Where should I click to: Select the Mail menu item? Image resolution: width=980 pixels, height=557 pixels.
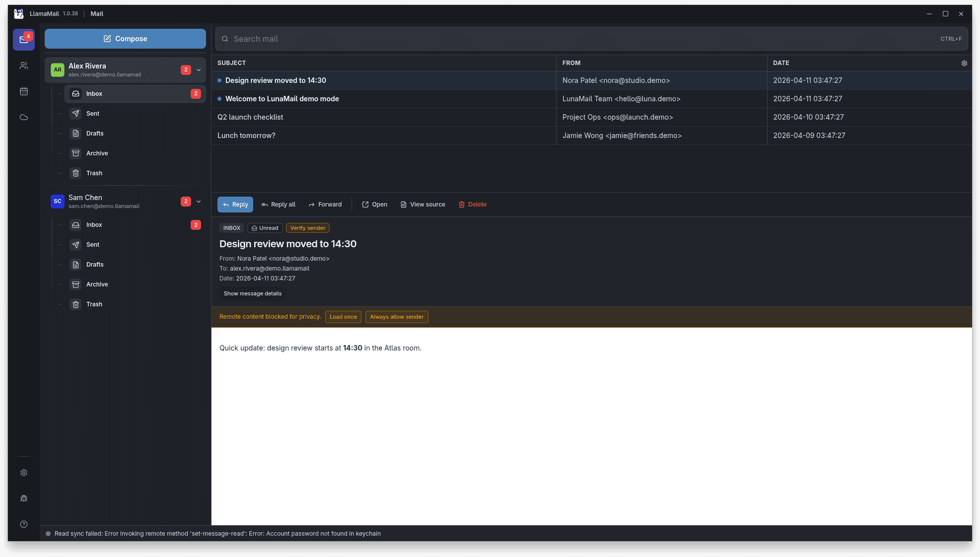[96, 13]
